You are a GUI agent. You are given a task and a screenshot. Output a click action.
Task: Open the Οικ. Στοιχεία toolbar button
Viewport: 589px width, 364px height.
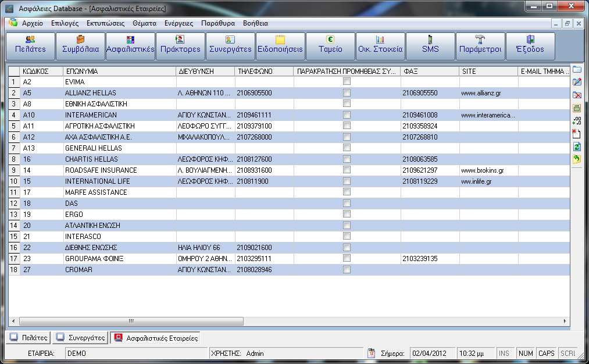point(380,46)
